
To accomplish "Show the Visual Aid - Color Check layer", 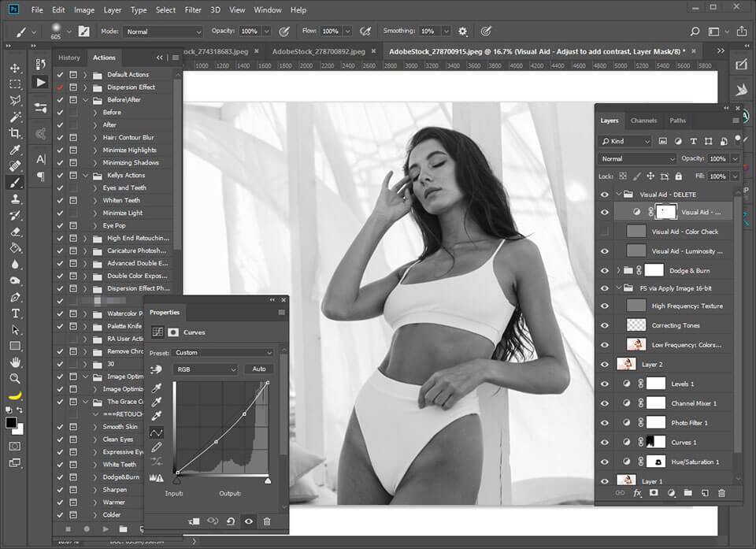I will 605,232.
